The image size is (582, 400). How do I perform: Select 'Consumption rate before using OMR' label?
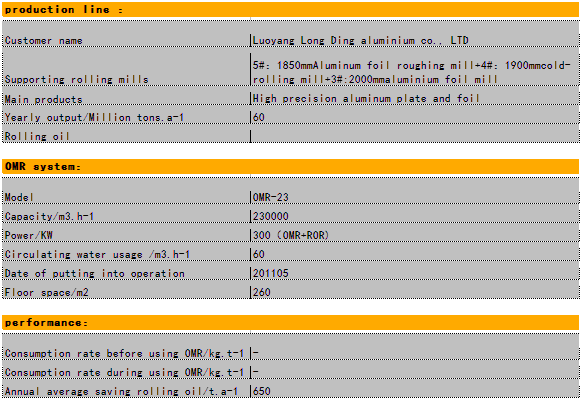pos(126,353)
